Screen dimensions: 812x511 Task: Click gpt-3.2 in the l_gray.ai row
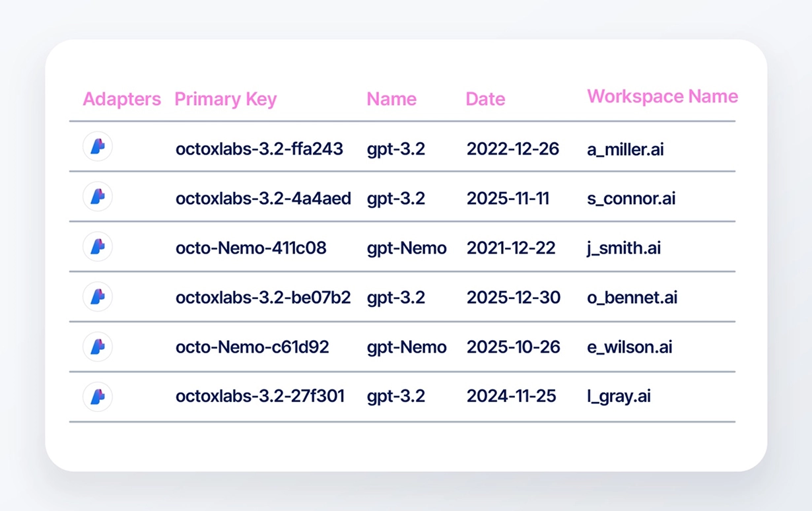pyautogui.click(x=396, y=397)
